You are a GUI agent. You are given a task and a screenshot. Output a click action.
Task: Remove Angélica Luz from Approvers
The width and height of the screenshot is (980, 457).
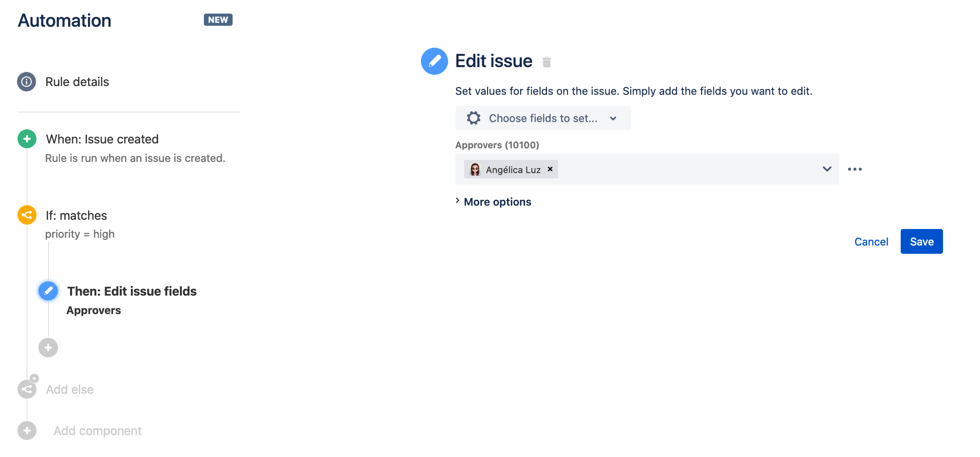pyautogui.click(x=550, y=169)
